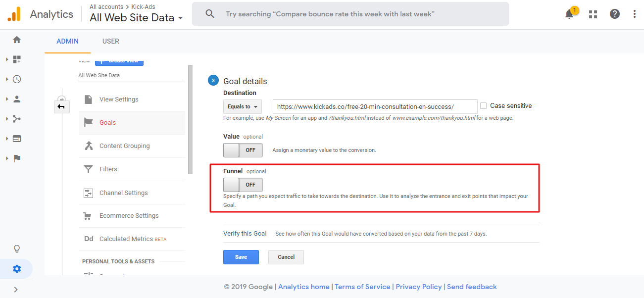Open Audience reports person icon
Viewport: 644px width, 298px height.
17,99
